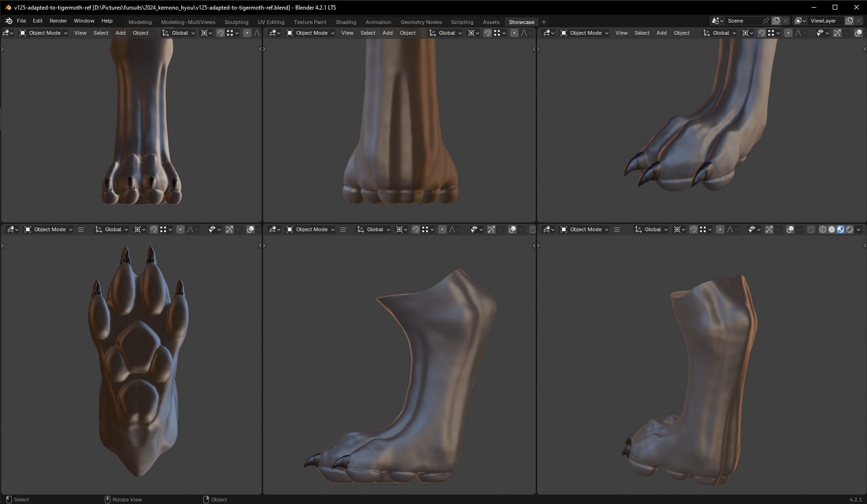
Task: Open the Window menu
Action: [84, 21]
